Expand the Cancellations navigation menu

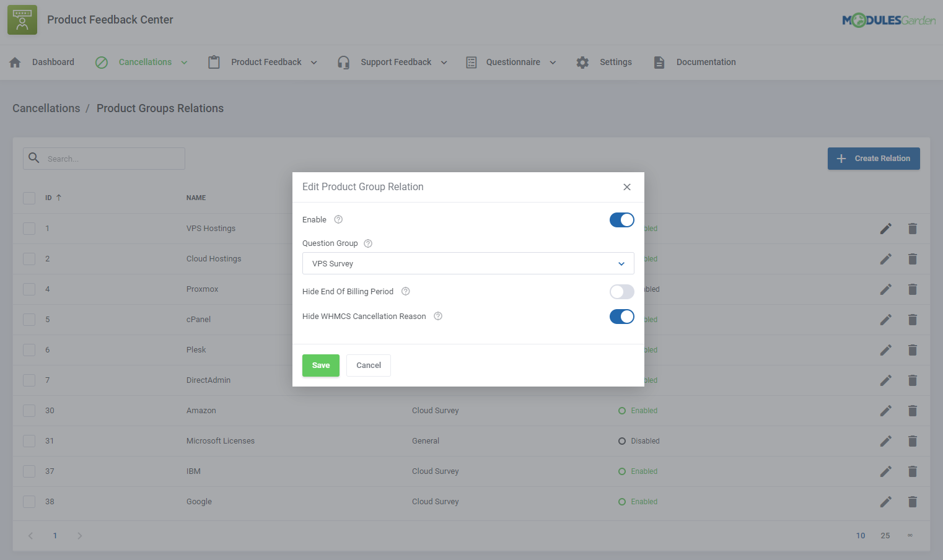click(x=184, y=62)
